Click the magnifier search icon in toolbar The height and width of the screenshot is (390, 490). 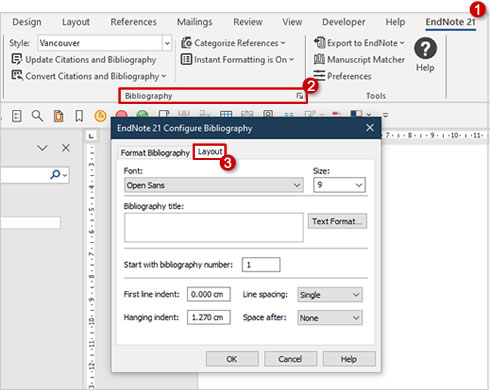pyautogui.click(x=37, y=116)
